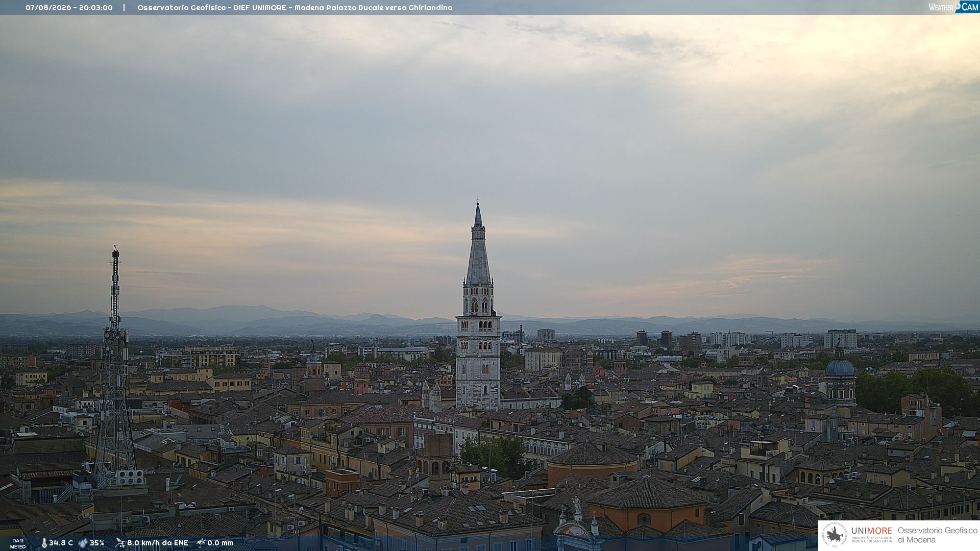Click Osservatorio Geofisico di Modena text
The image size is (980, 551).
pos(937,535)
